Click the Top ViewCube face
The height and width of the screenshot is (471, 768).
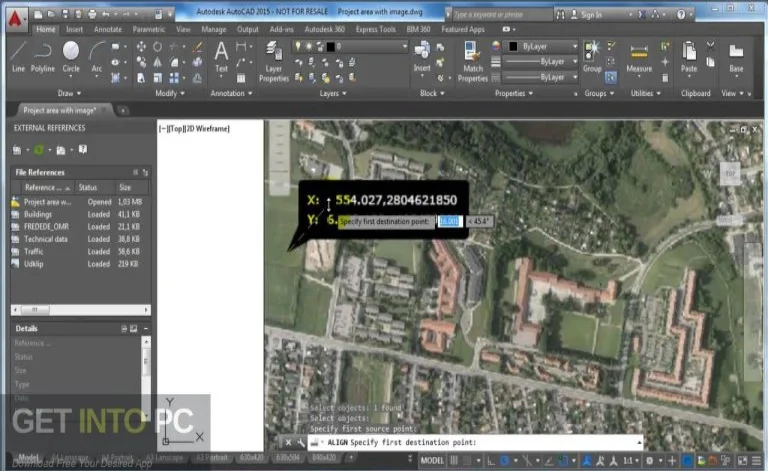point(730,173)
